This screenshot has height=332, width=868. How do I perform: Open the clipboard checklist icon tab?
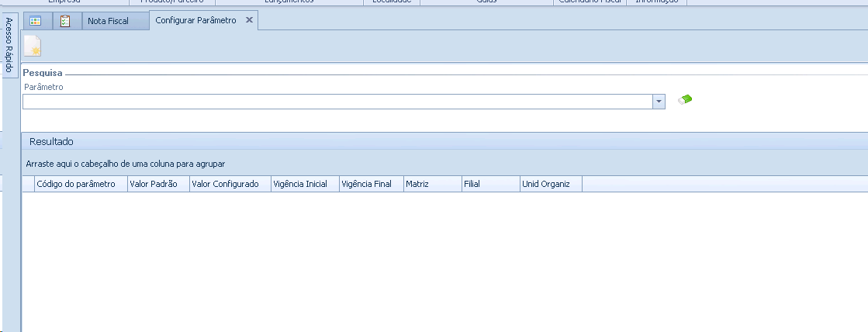point(66,21)
